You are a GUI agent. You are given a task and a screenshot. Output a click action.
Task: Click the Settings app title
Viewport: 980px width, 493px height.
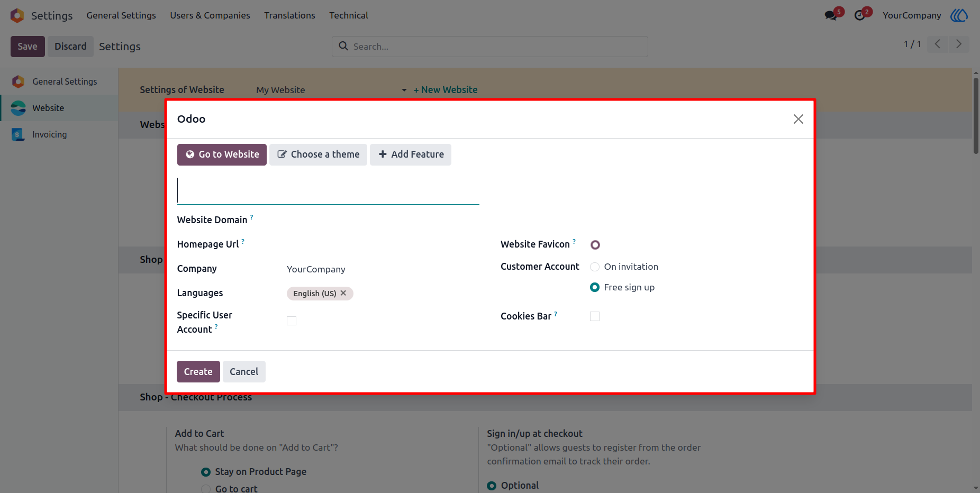tap(52, 15)
